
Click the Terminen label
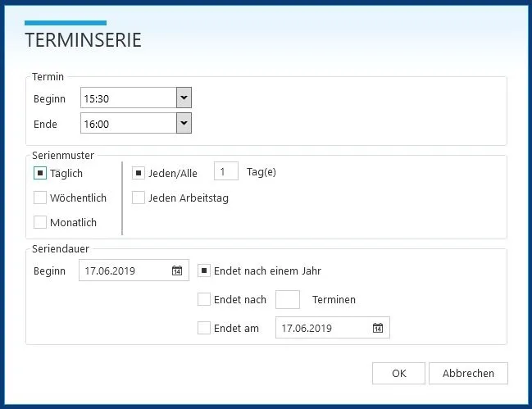click(x=334, y=300)
